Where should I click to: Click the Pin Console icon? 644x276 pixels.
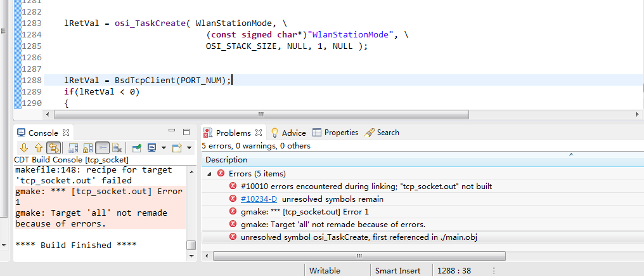136,148
